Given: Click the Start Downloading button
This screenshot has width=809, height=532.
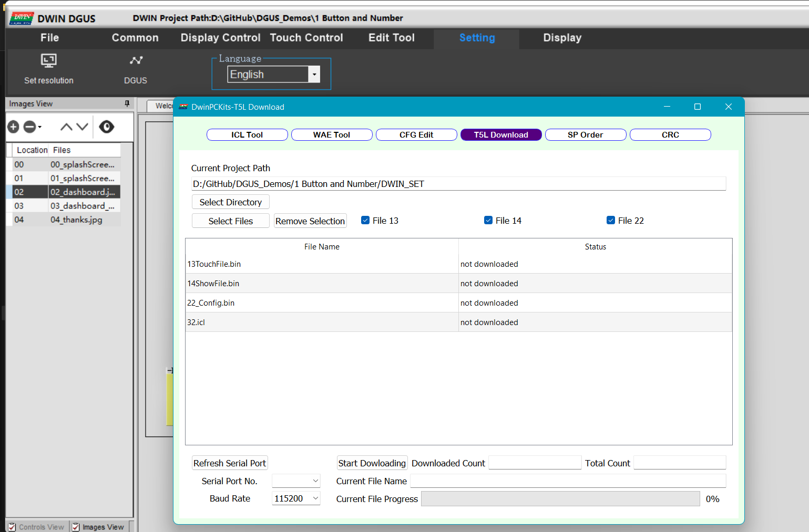Looking at the screenshot, I should pyautogui.click(x=372, y=463).
